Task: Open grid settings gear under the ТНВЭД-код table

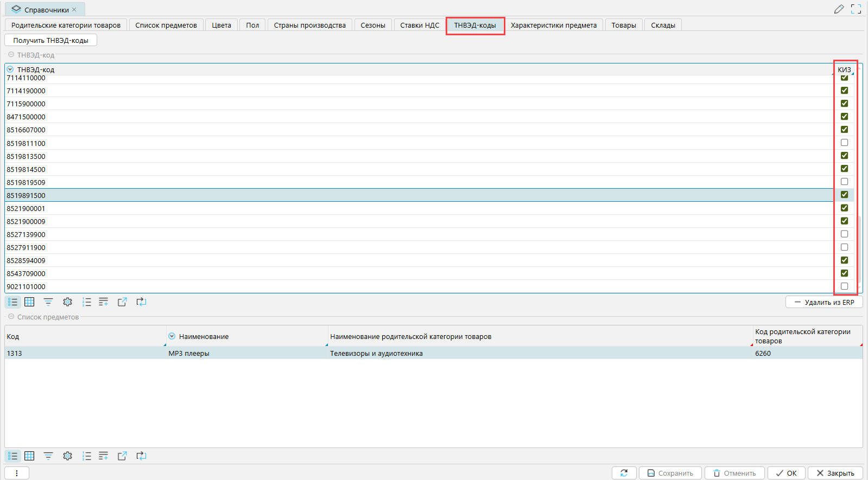Action: (67, 302)
